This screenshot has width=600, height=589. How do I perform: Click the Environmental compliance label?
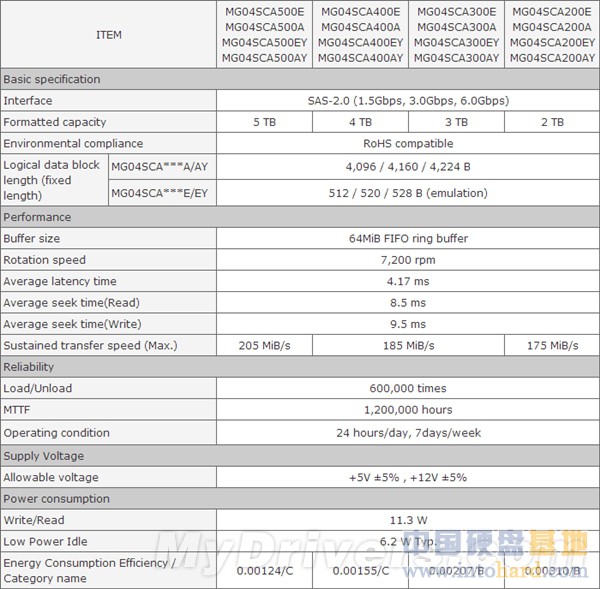[x=73, y=144]
